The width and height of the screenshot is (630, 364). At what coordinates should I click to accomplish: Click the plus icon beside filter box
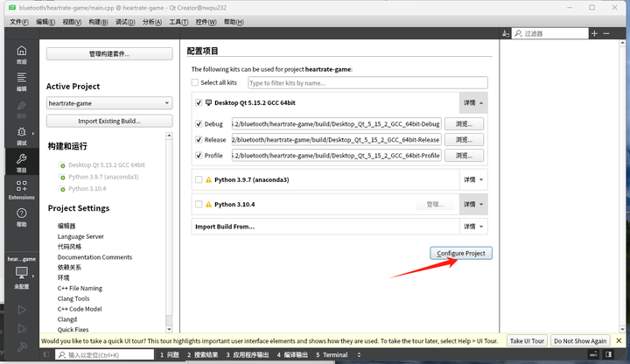pyautogui.click(x=594, y=33)
